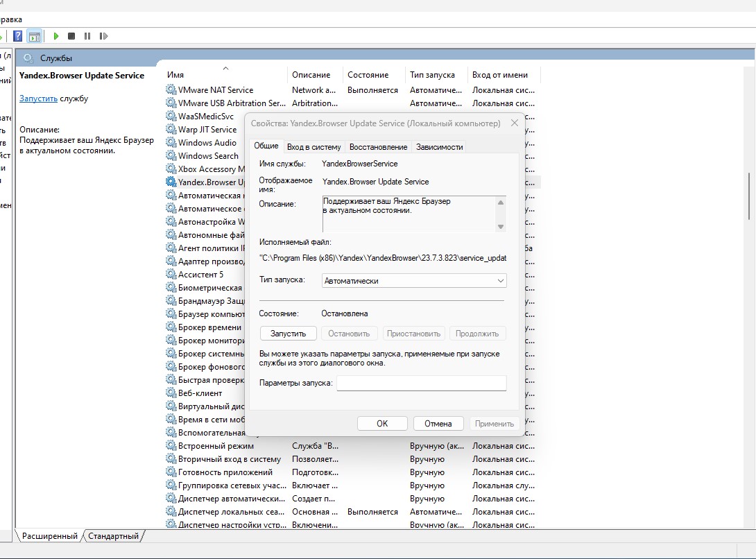
Task: Sort services by Имя column header
Action: tap(225, 75)
